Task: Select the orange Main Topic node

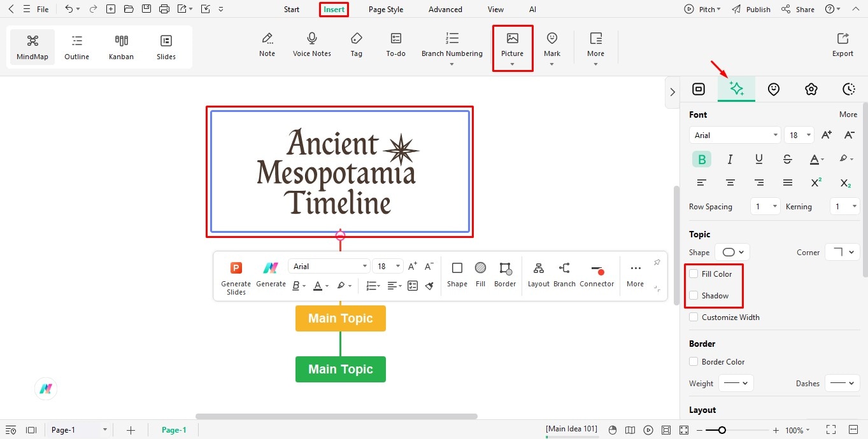Action: pyautogui.click(x=341, y=318)
